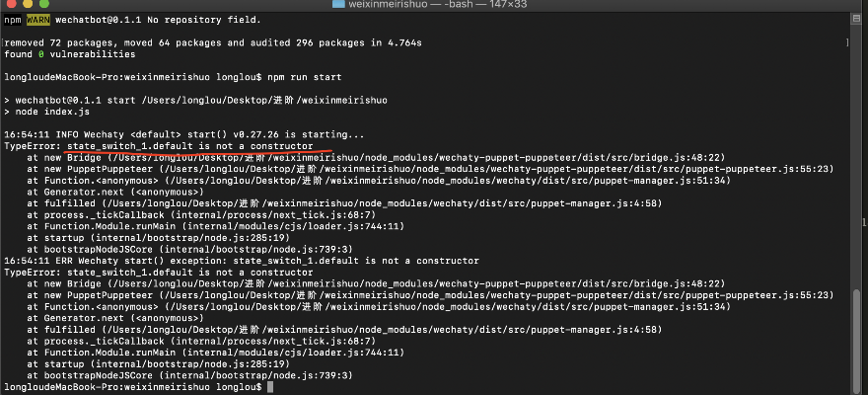
Task: Click the final longloudeMacBook-Pro prompt text
Action: [132, 387]
